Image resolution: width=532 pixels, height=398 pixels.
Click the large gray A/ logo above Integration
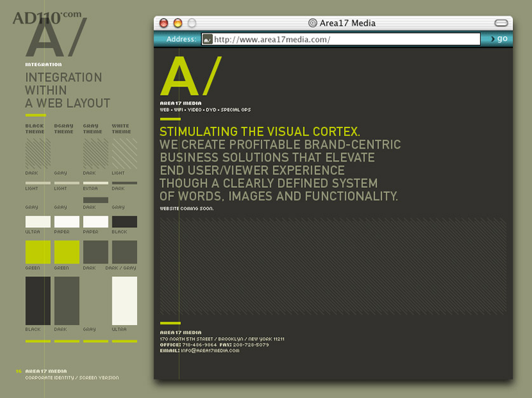click(x=55, y=38)
